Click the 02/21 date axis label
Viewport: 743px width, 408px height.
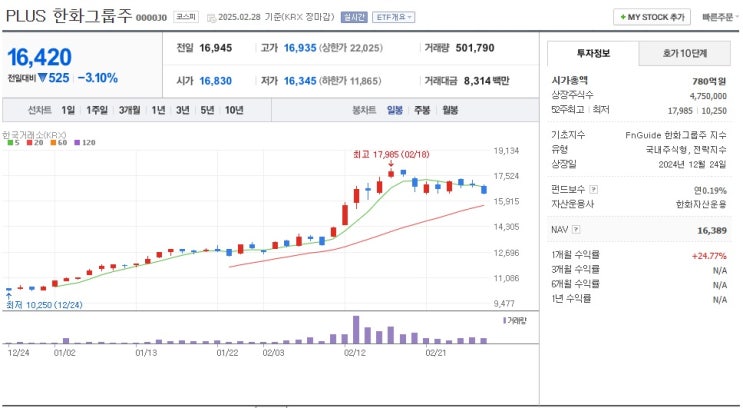pos(435,353)
